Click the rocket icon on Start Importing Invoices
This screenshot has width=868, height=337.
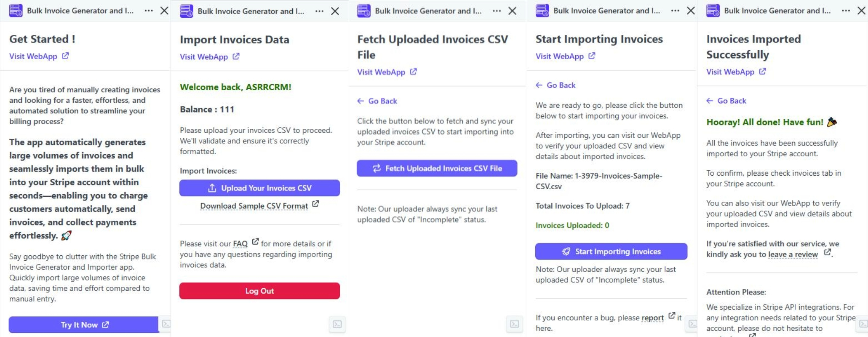566,251
